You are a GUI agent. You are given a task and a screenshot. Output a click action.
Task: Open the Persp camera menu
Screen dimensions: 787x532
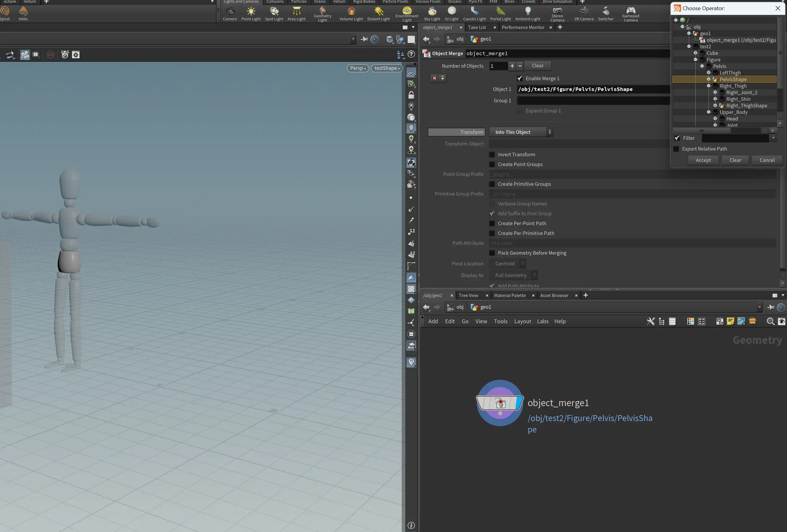tap(358, 68)
